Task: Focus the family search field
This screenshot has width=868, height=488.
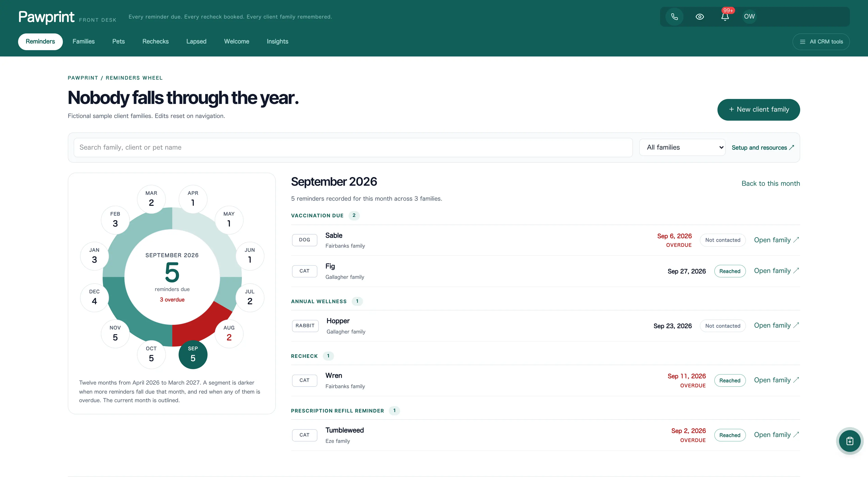Action: [353, 148]
